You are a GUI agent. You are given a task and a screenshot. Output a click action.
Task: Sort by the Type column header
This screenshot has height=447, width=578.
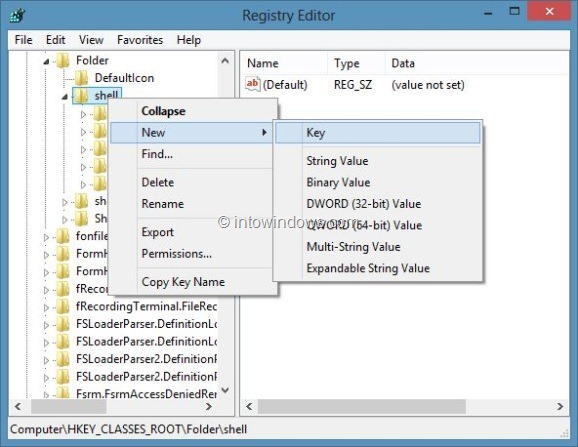[x=356, y=63]
